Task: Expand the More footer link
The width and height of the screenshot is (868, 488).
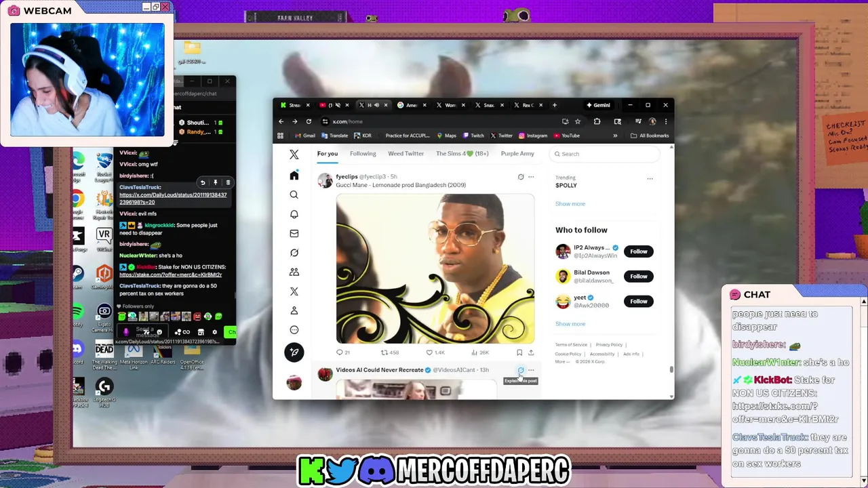Action: click(x=562, y=361)
